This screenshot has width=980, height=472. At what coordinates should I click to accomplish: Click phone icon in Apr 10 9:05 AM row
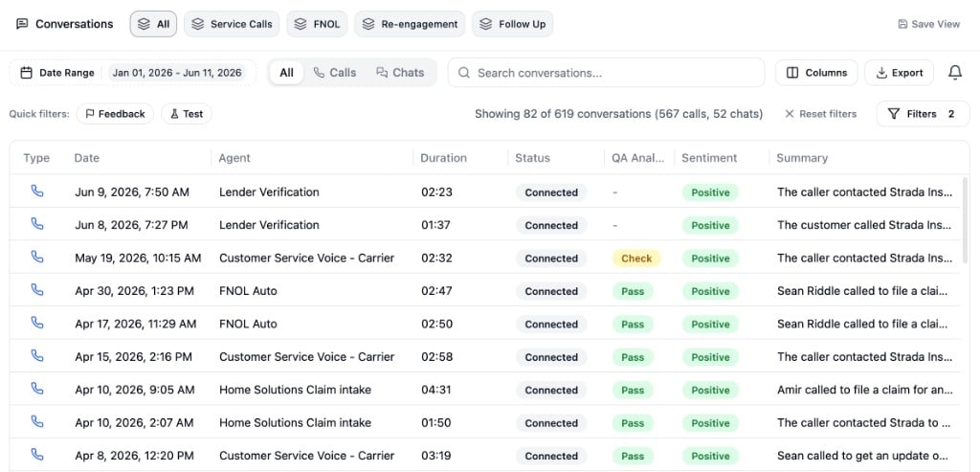tap(37, 389)
